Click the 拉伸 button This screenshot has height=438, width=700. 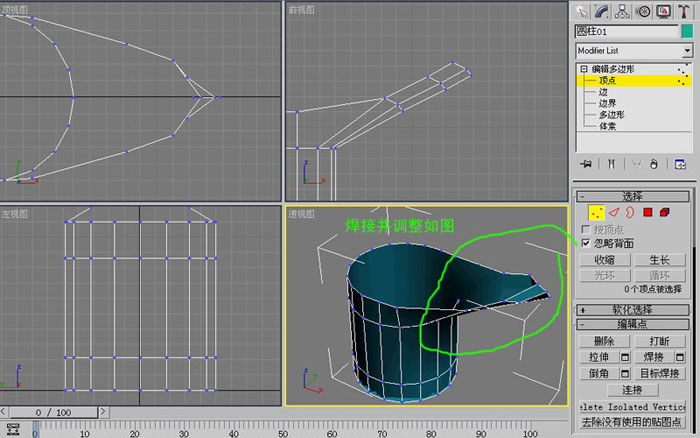tap(599, 357)
